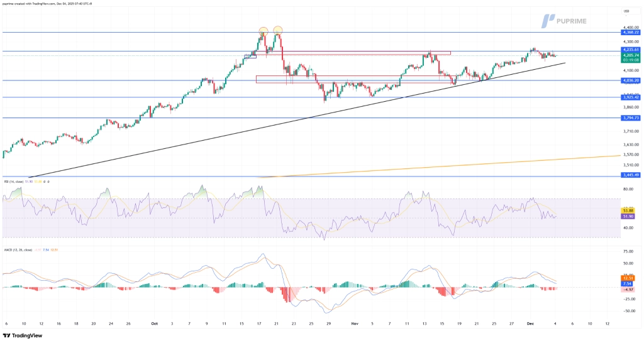The height and width of the screenshot is (343, 644).
Task: Select the 4,235.61 horizontal level label
Action: click(630, 49)
